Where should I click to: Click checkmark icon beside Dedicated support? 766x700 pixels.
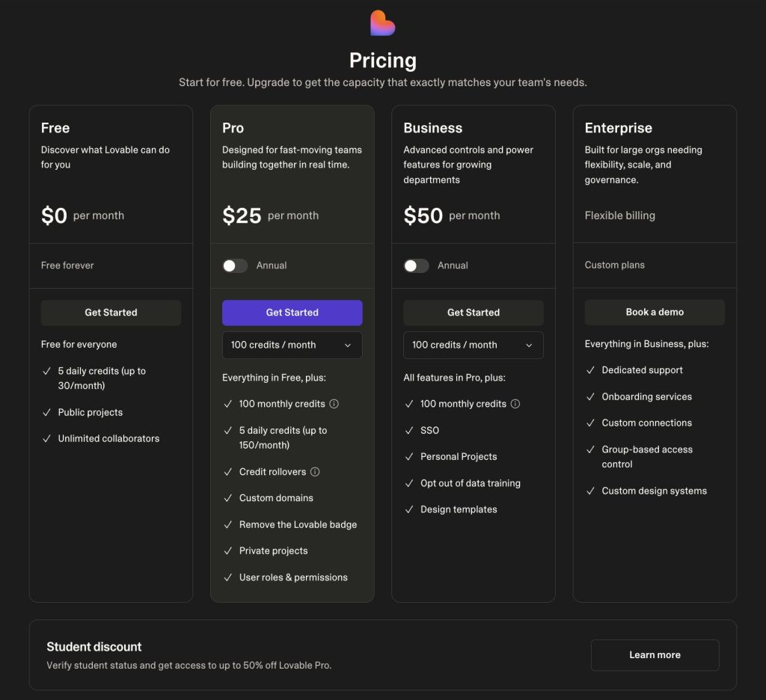coord(590,370)
